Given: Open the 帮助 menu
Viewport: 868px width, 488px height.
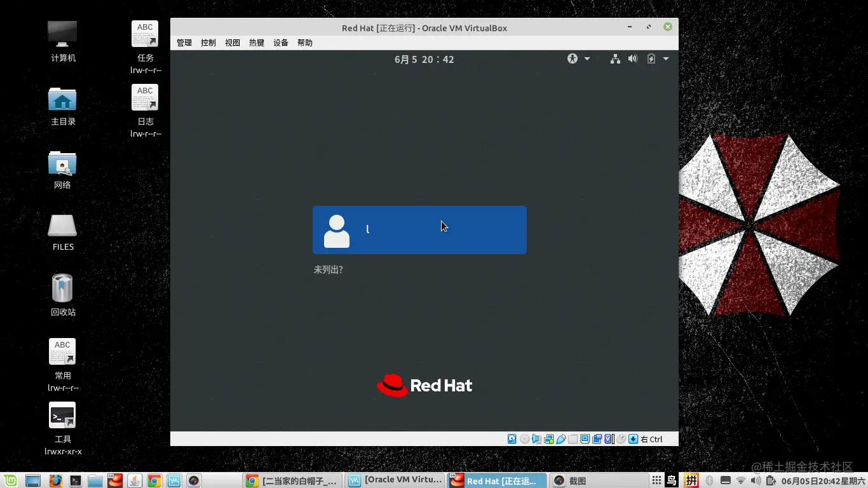Looking at the screenshot, I should (x=305, y=43).
